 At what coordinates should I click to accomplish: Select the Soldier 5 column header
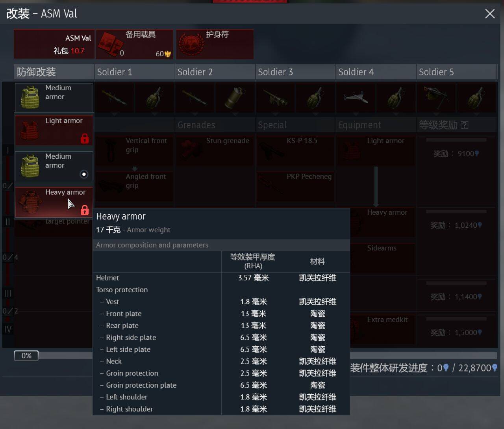point(456,72)
